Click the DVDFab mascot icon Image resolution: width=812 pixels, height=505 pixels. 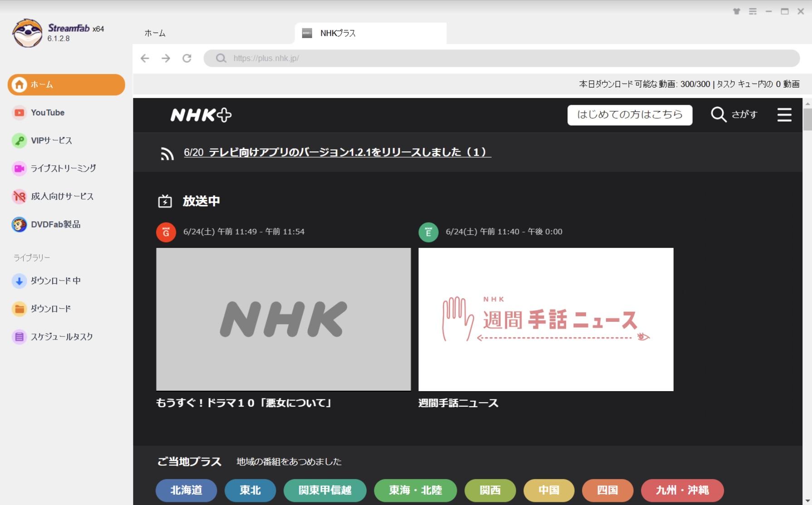19,224
